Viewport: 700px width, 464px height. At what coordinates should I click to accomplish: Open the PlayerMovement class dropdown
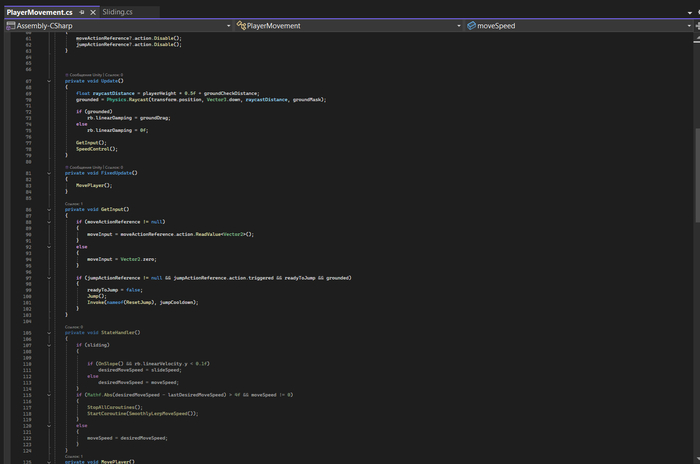pos(461,26)
